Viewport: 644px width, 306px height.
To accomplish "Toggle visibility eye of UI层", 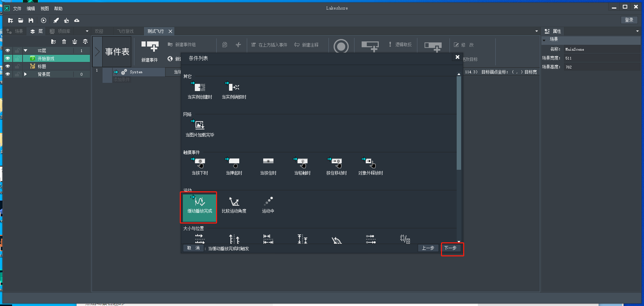I will point(8,51).
